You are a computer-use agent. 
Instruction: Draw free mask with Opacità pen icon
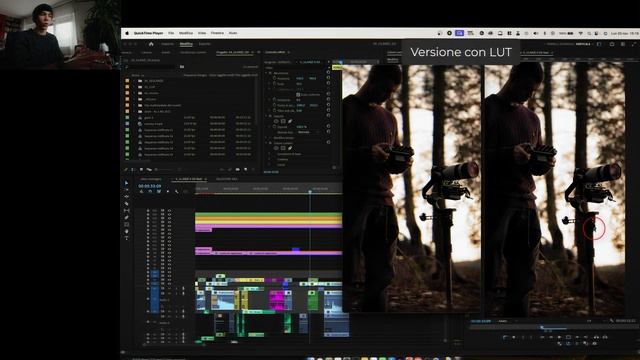(x=290, y=121)
